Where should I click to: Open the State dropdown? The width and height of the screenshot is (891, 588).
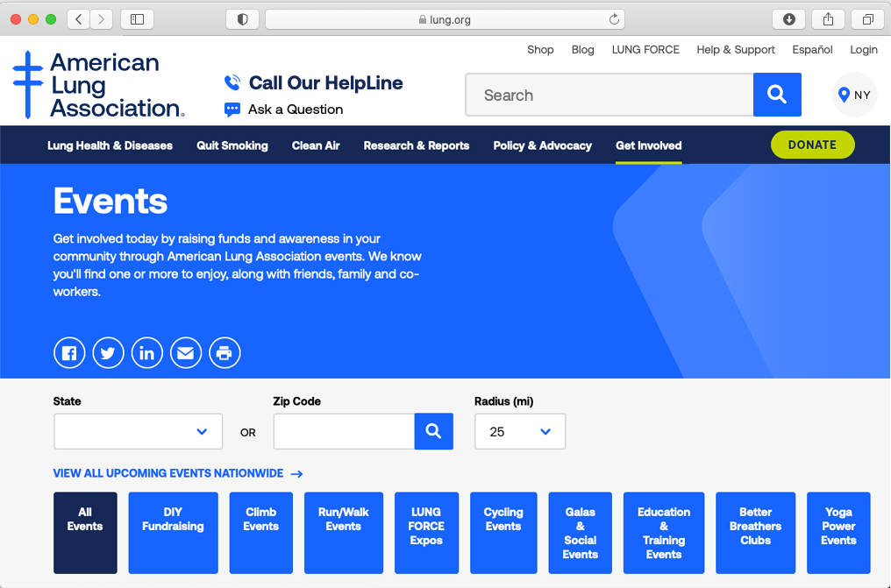tap(138, 431)
